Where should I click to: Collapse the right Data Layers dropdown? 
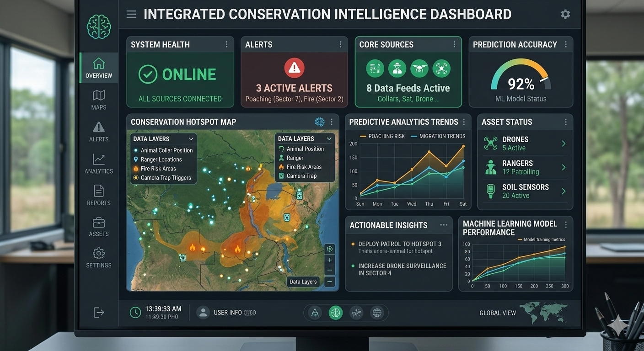329,138
